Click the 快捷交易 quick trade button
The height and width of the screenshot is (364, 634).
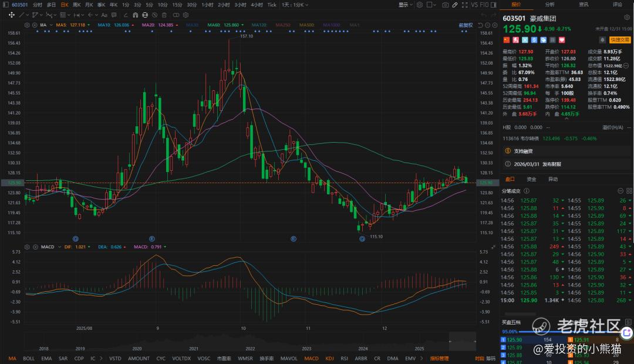click(620, 40)
